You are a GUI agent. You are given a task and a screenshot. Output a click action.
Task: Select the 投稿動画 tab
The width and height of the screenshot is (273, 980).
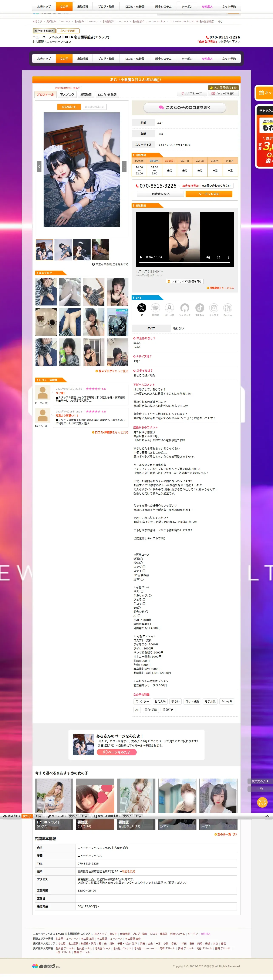point(86,94)
